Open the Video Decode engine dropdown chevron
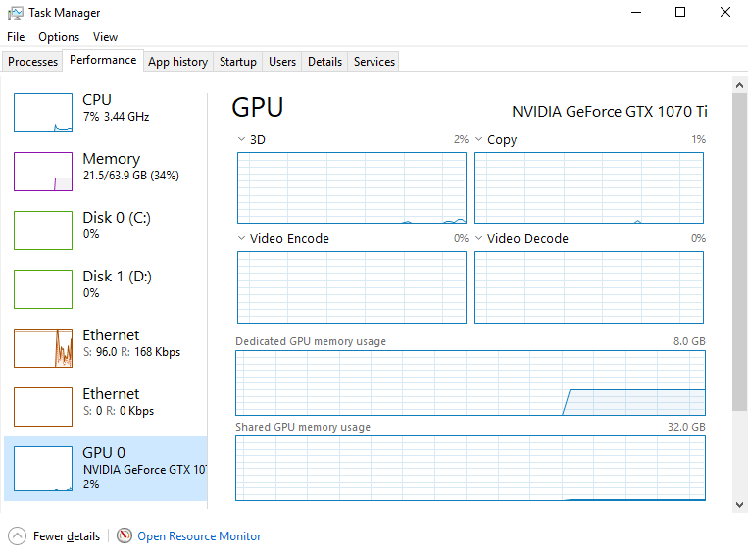This screenshot has width=748, height=560. 479,238
